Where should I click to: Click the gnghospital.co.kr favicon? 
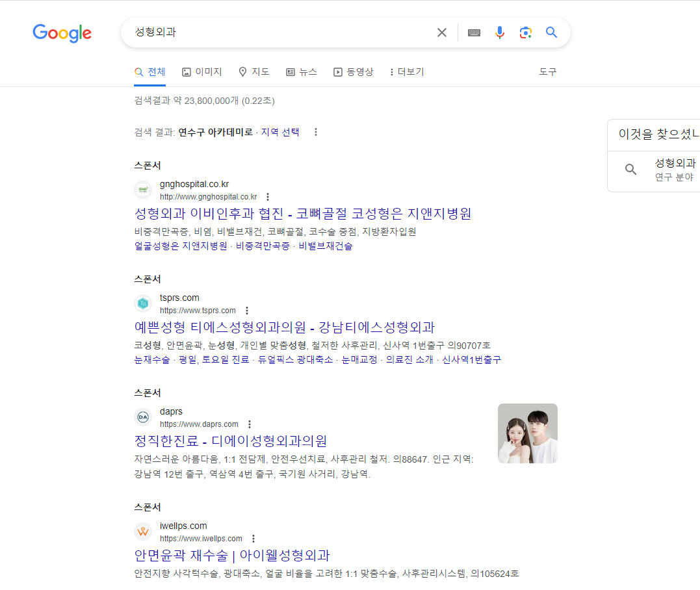(143, 190)
